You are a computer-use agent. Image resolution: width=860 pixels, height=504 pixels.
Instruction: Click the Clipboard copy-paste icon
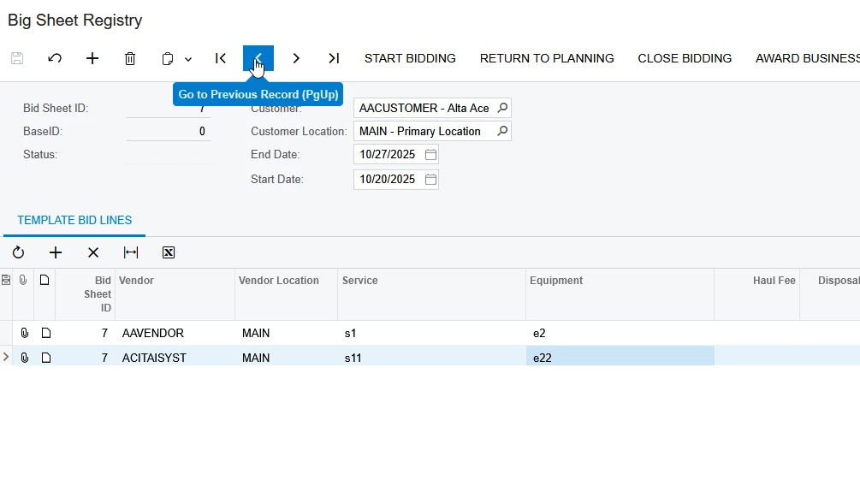click(x=168, y=58)
